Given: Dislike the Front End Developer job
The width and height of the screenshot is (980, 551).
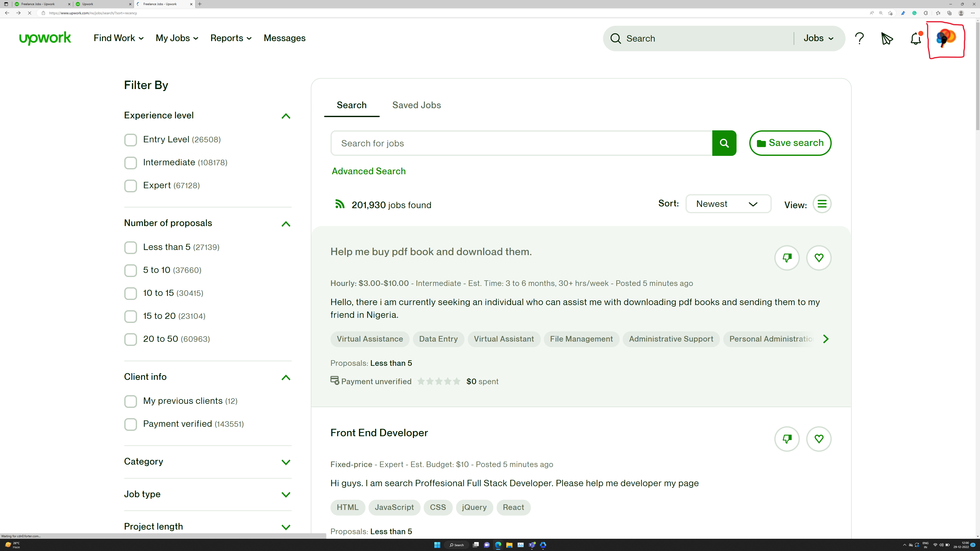Looking at the screenshot, I should [x=787, y=439].
